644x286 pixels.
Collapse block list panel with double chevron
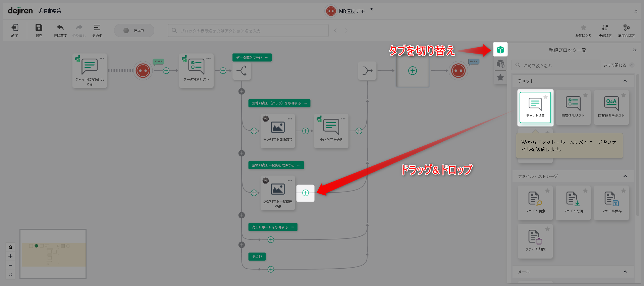coord(635,50)
